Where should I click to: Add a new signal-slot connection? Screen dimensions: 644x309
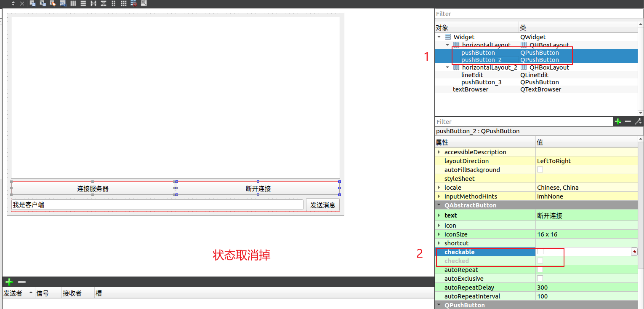(x=9, y=282)
